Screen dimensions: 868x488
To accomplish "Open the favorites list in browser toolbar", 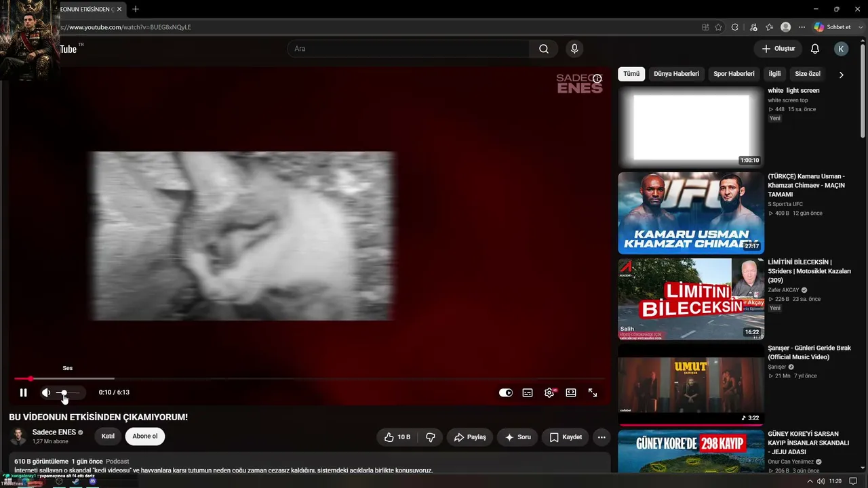I will (769, 27).
